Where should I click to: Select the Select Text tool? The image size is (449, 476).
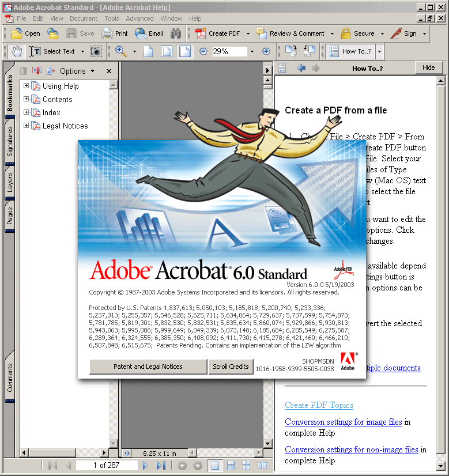(x=52, y=51)
